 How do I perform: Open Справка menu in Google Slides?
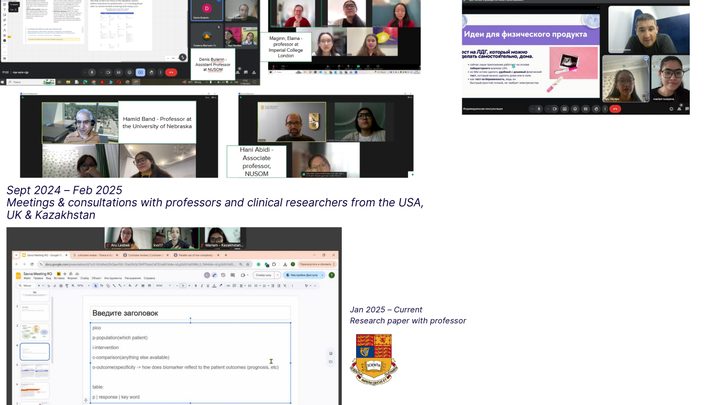[x=149, y=278]
